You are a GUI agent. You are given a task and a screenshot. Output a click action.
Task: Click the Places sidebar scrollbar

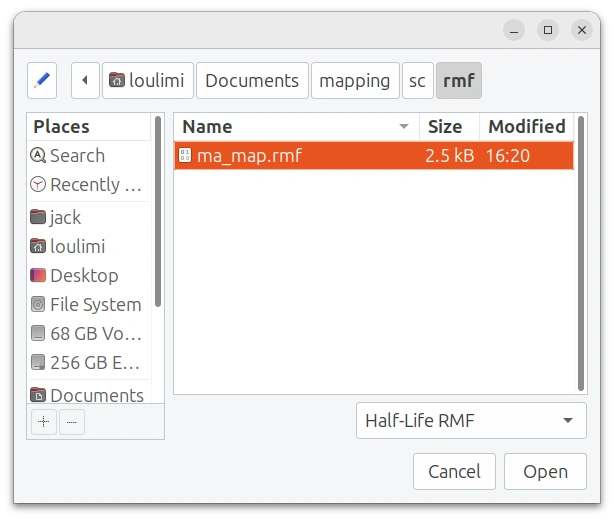158,211
